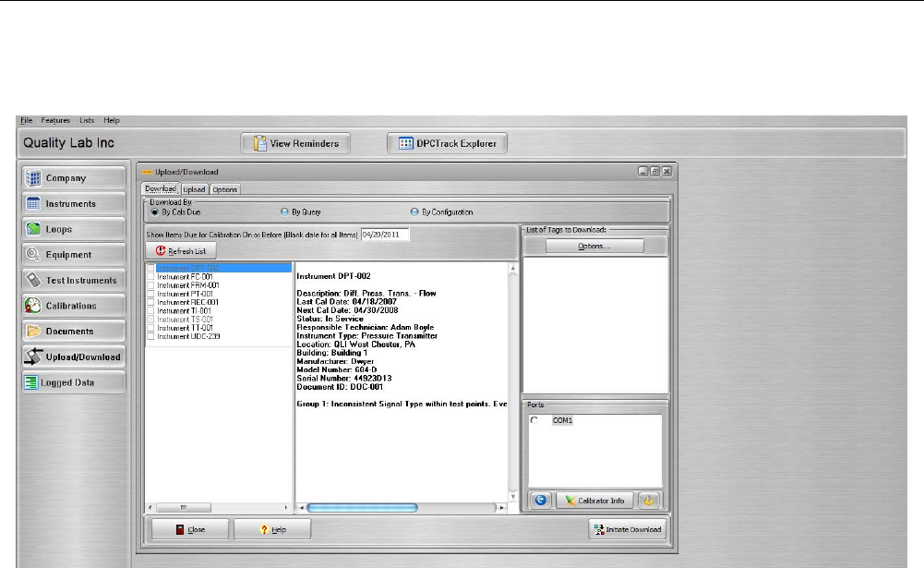Image resolution: width=924 pixels, height=568 pixels.
Task: Click the Serial Number 44923D13 line
Action: tap(344, 378)
